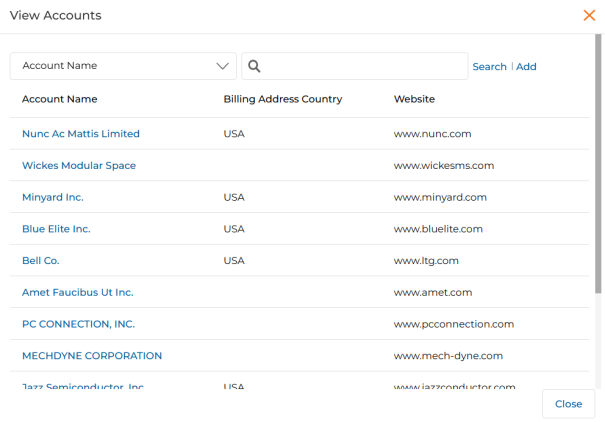Click www.ltg.com website cell
The width and height of the screenshot is (605, 422).
pos(426,261)
